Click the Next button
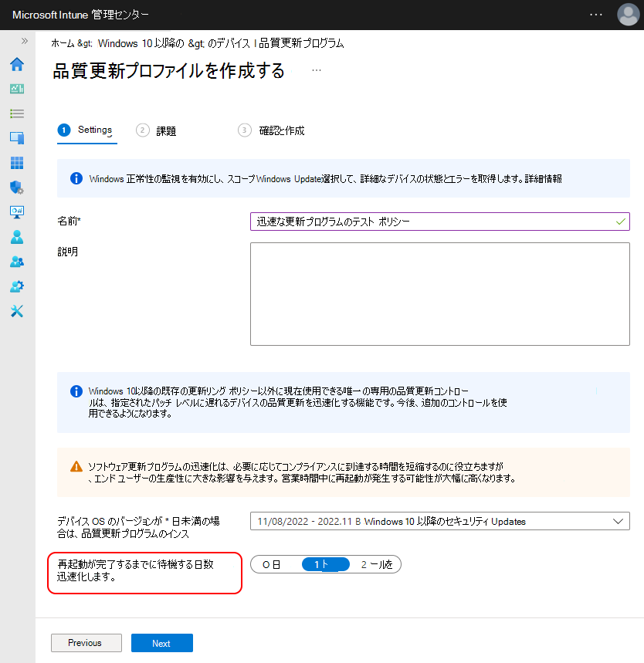 coord(162,643)
